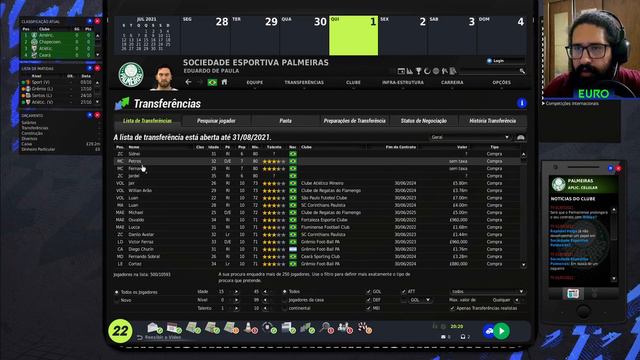Change Max. valor Qualquer with arrow
Screen dimensions: 640x360
coord(517,300)
